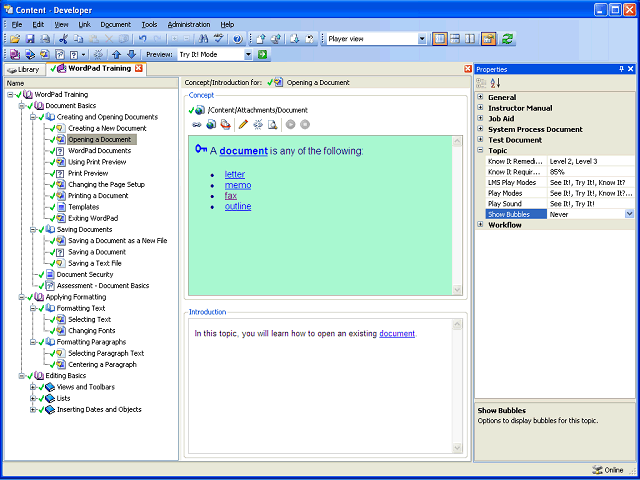Pin the Properties pane with pushpin

point(621,69)
